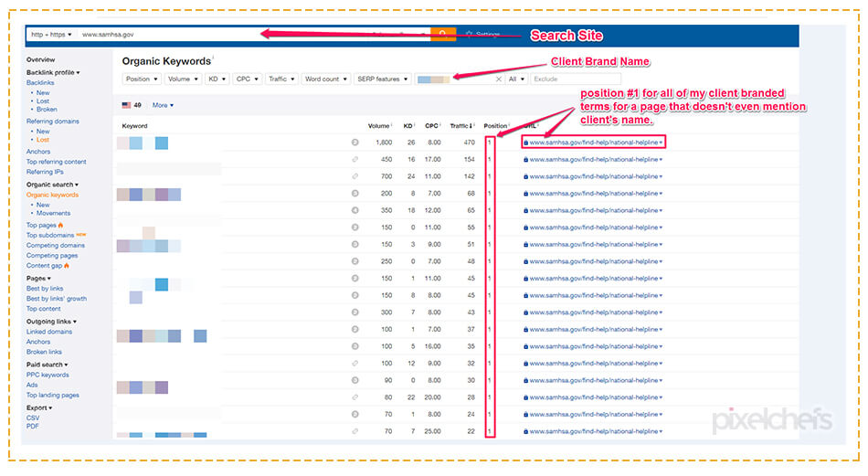The width and height of the screenshot is (868, 476).
Task: Open PPC keywords in sidebar
Action: coord(48,375)
